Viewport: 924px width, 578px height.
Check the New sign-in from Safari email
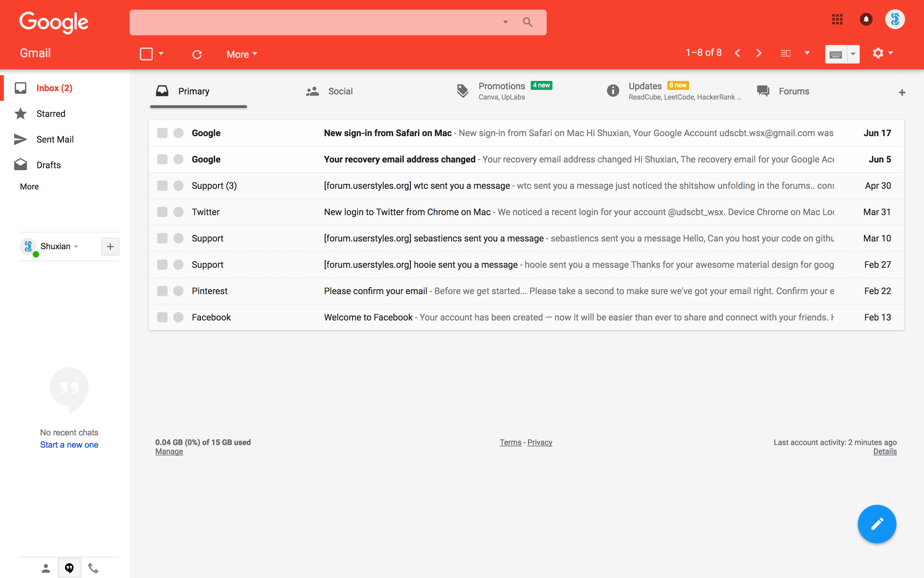[x=162, y=133]
